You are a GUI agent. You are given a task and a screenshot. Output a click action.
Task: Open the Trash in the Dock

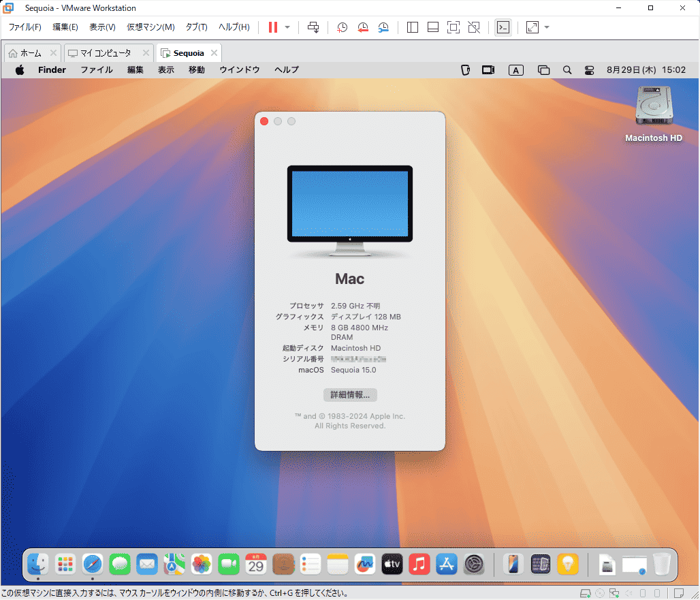pyautogui.click(x=662, y=565)
